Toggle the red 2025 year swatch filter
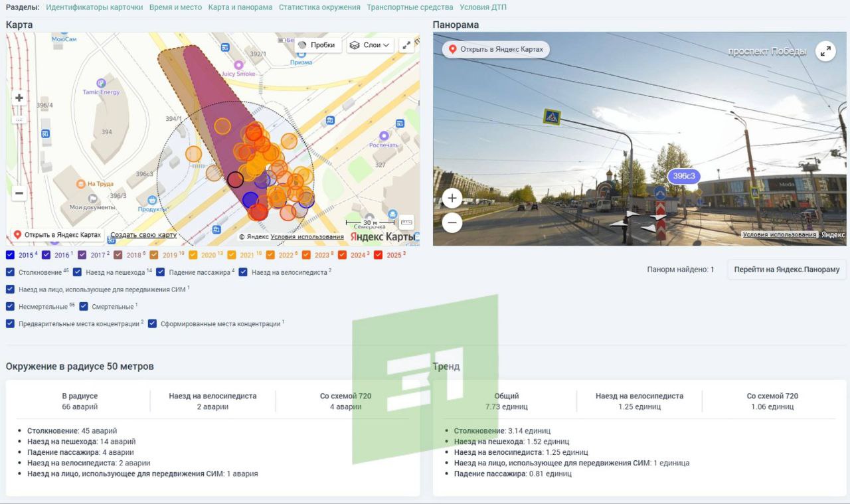The height and width of the screenshot is (504, 850). pyautogui.click(x=379, y=255)
